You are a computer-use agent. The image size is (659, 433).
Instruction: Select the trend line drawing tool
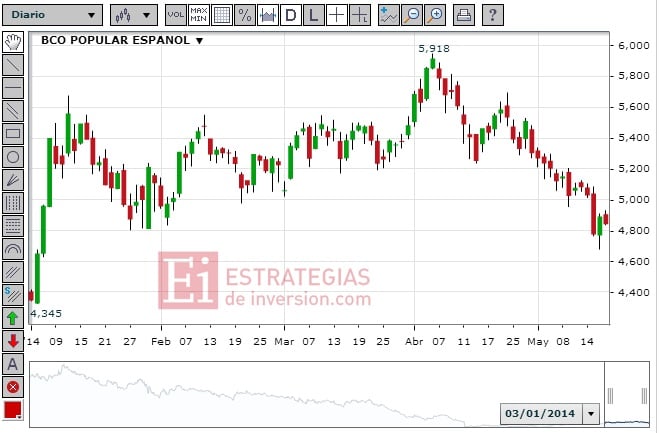pyautogui.click(x=13, y=65)
